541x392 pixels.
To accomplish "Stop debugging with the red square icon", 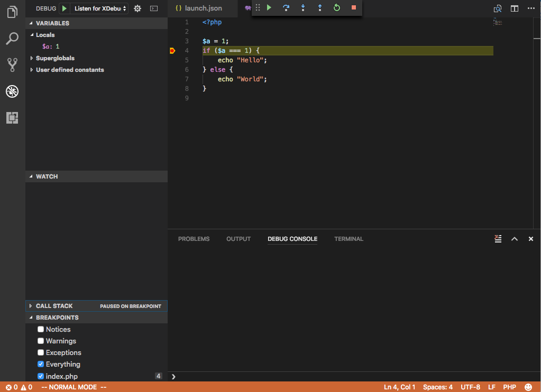I will point(353,8).
